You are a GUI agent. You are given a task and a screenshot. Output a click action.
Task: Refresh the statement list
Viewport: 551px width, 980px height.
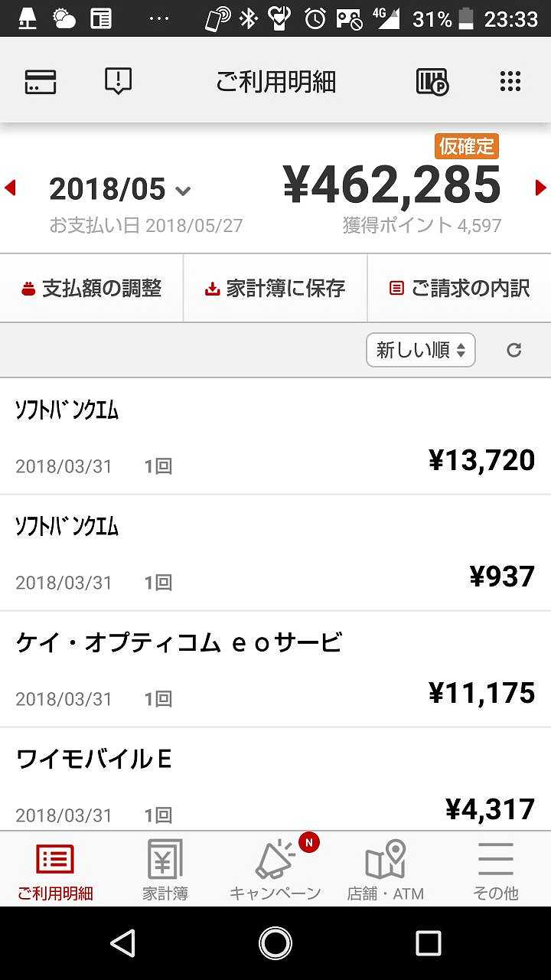514,350
